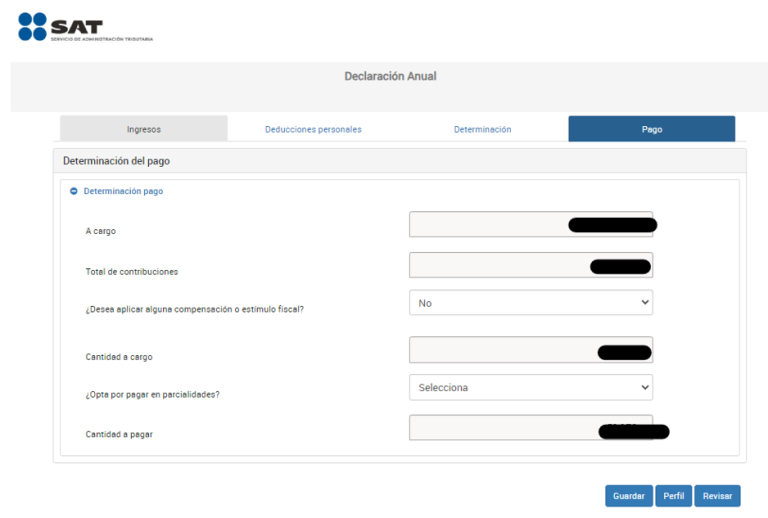Image resolution: width=768 pixels, height=518 pixels.
Task: Click the '¿Desea aplicar alguna compensación' label
Action: tap(194, 309)
